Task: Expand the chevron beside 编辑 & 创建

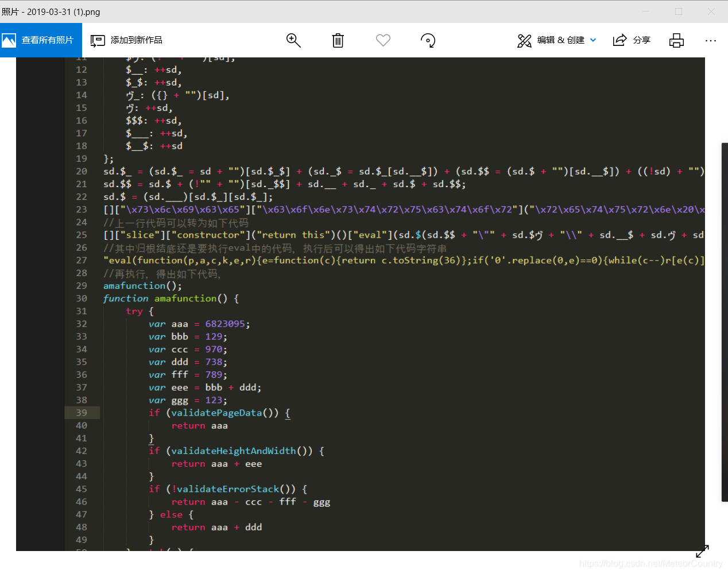Action: (x=593, y=40)
